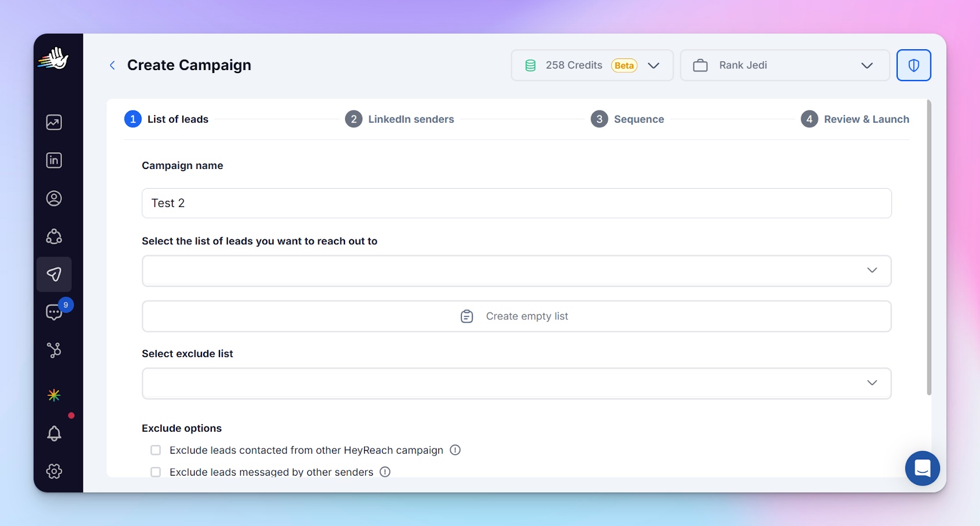Viewport: 980px width, 526px height.
Task: Click the Select exclude list label
Action: 188,354
